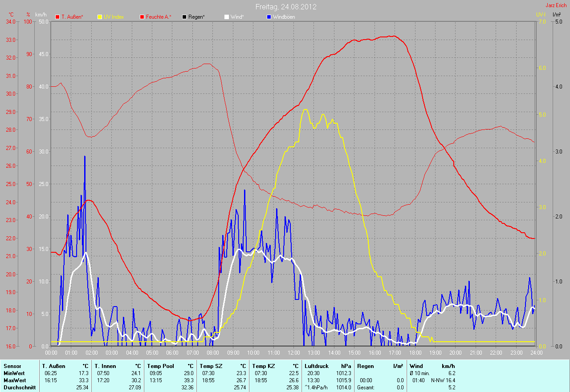The image size is (570, 392).
Task: Select the Temp Pool column header
Action: pos(160,366)
